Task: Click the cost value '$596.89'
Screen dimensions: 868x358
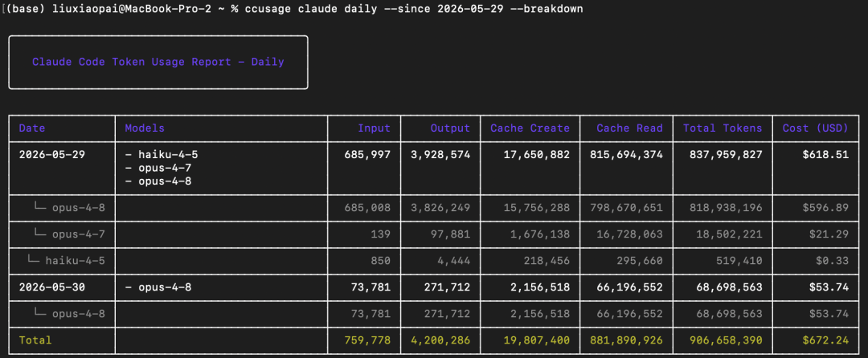Action: coord(825,208)
